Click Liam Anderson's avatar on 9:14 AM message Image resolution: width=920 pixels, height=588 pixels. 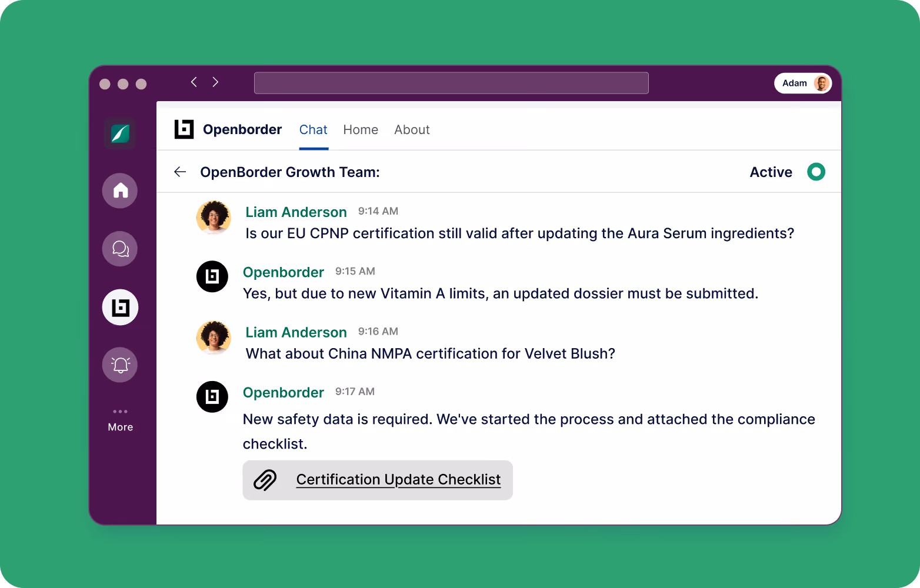214,217
